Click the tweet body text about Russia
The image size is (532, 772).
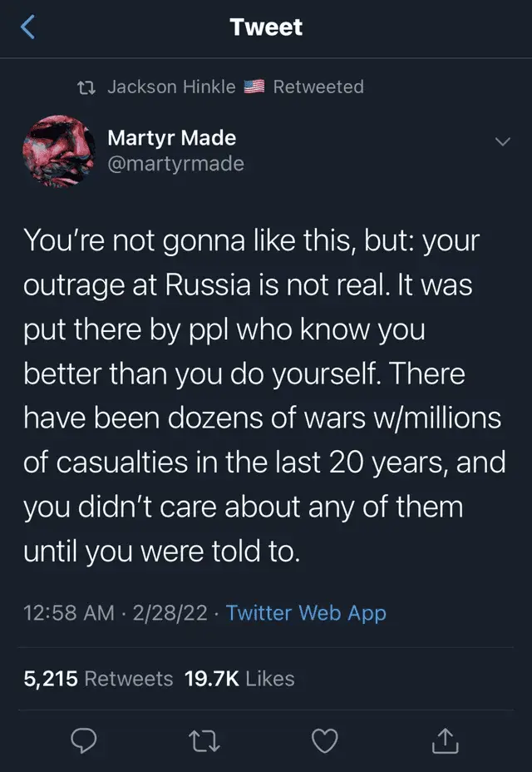[264, 396]
